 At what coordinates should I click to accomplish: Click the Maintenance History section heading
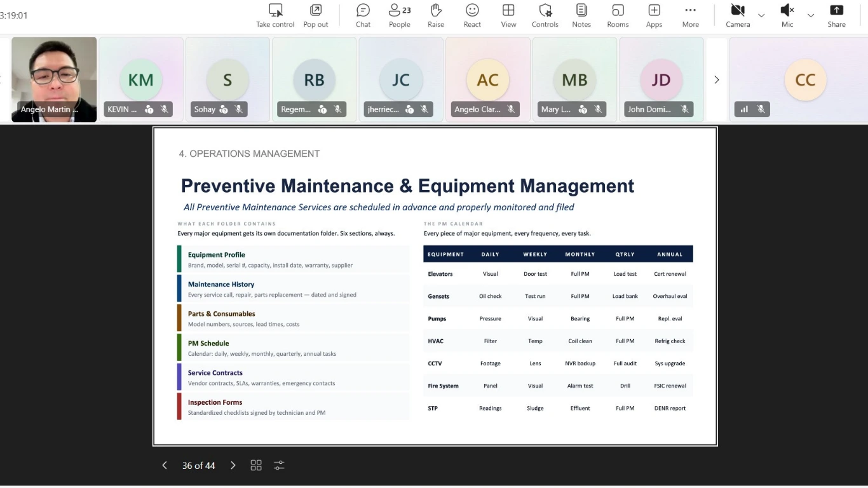pos(220,284)
